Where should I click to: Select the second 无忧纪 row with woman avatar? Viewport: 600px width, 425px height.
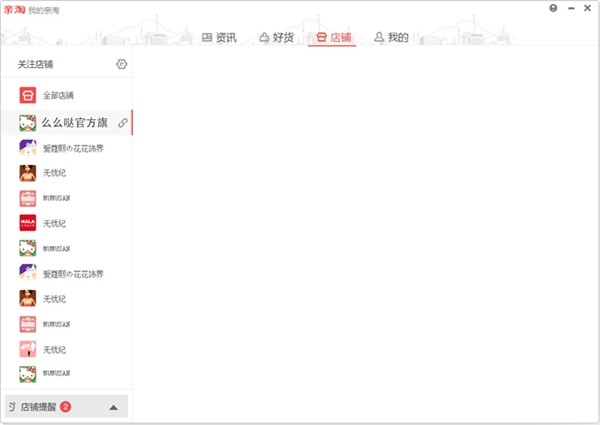(67, 299)
